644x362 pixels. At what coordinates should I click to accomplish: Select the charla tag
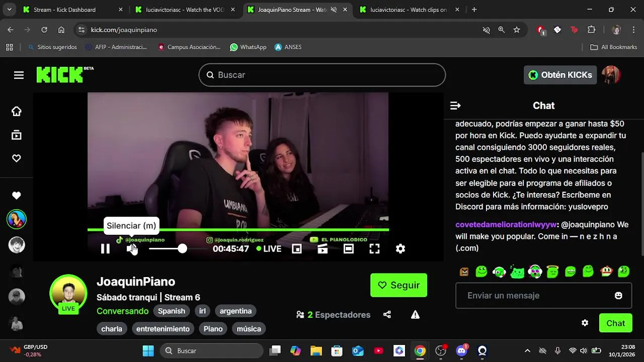[112, 329]
